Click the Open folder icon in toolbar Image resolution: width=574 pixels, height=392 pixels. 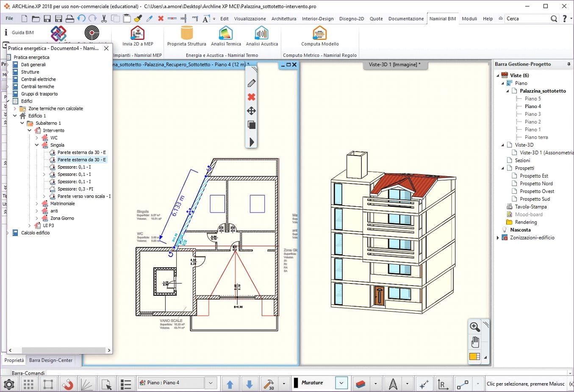coord(36,19)
